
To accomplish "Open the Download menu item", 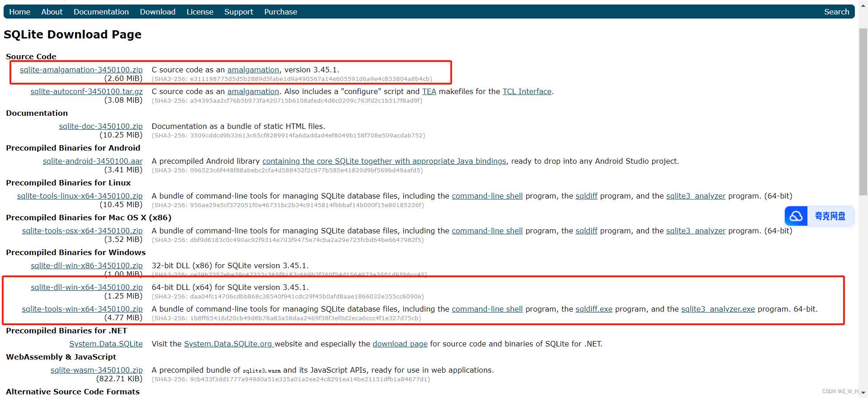I will [x=158, y=12].
